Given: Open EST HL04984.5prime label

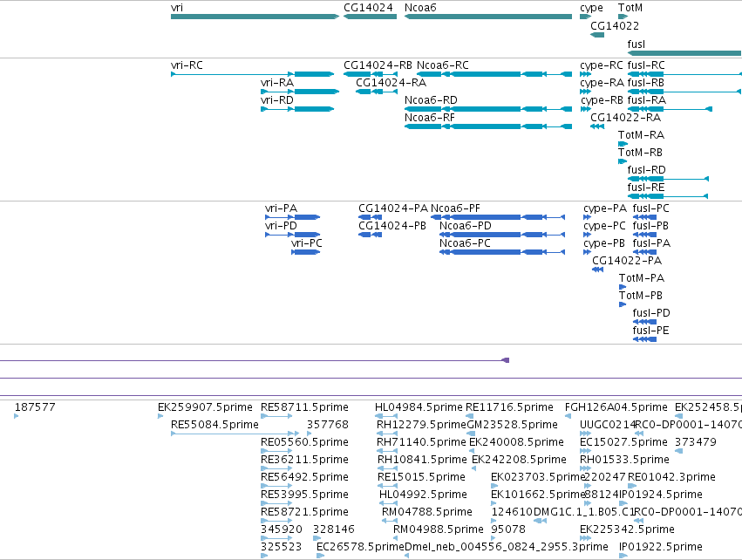Looking at the screenshot, I should 419,407.
